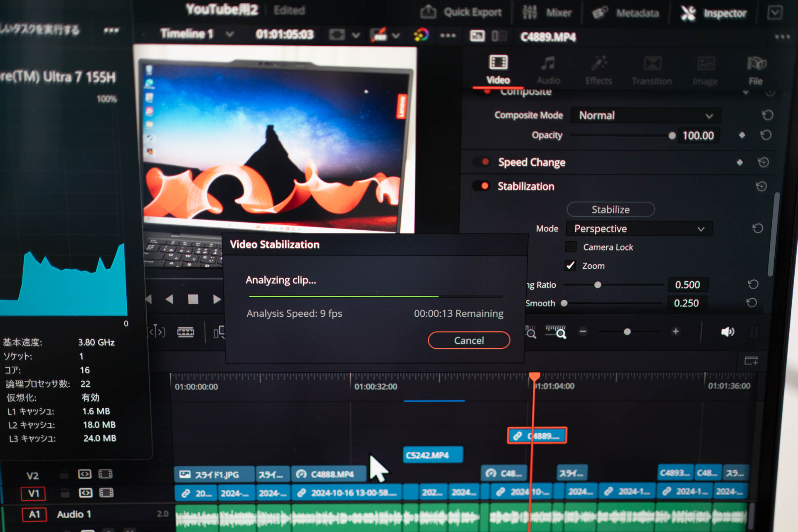Viewport: 798px width, 532px height.
Task: Disable the Stabilization toggle switch
Action: 482,186
